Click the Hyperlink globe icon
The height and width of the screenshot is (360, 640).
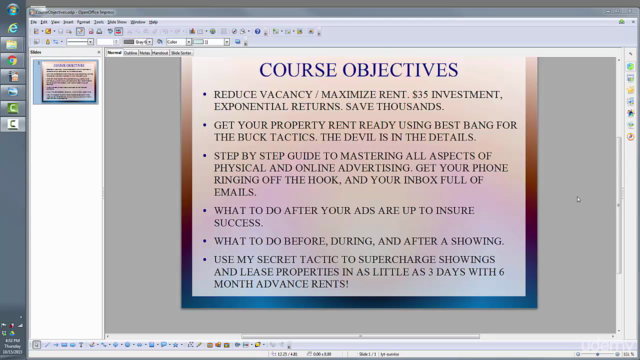[x=213, y=31]
